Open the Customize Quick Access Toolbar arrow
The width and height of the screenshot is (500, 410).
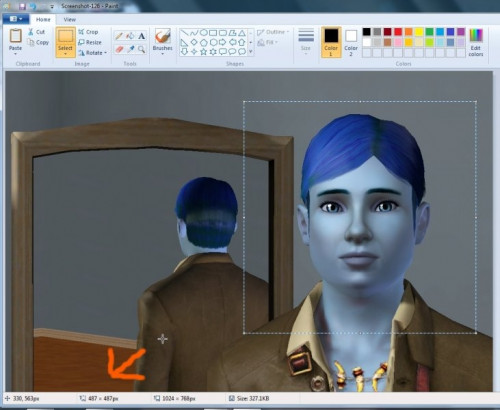(52, 6)
